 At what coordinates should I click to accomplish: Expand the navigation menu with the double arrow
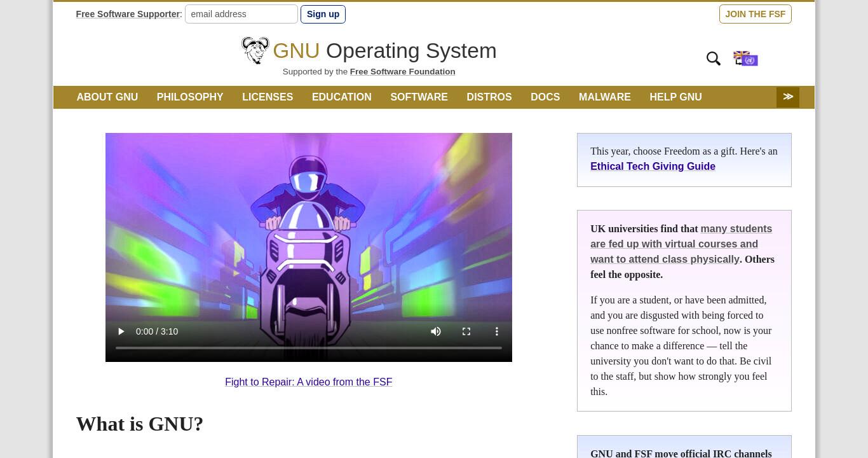click(x=788, y=97)
